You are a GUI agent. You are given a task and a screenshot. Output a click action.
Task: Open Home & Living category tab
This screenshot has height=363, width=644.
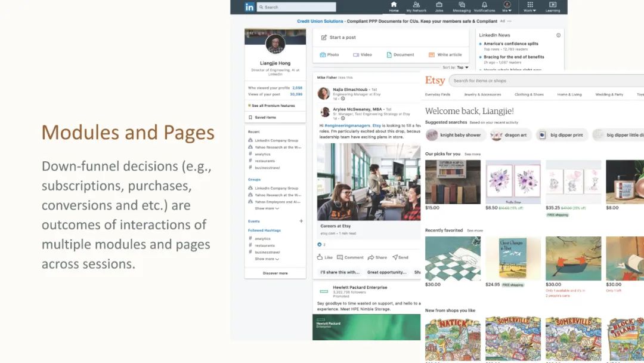coord(569,94)
